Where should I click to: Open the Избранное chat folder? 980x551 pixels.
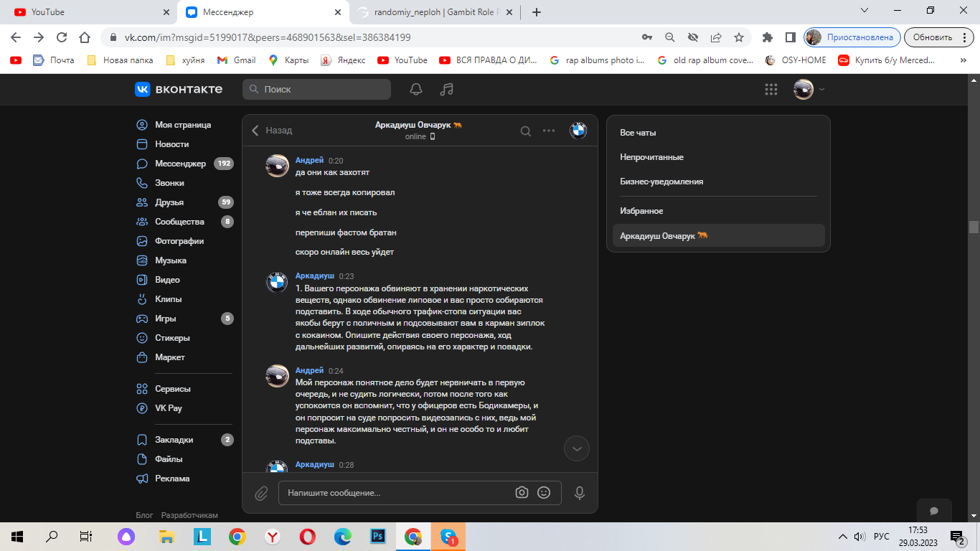point(641,211)
